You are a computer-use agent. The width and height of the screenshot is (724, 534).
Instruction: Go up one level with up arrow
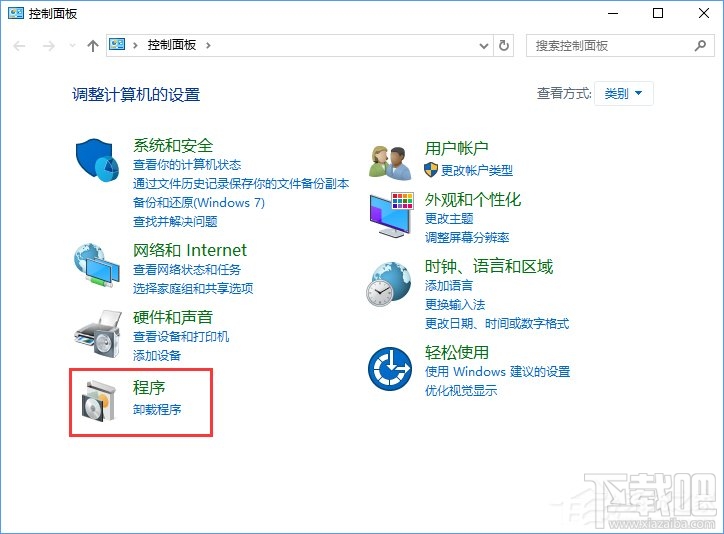(x=93, y=46)
